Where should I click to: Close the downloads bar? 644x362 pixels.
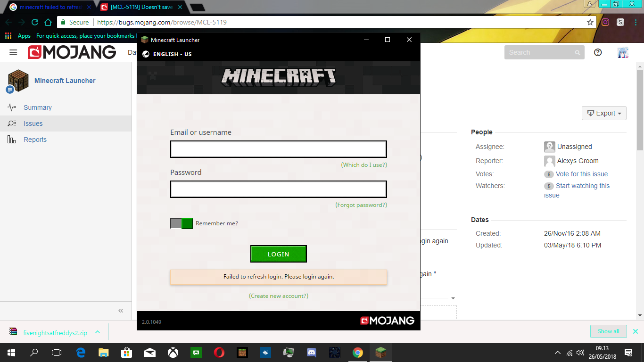click(636, 331)
